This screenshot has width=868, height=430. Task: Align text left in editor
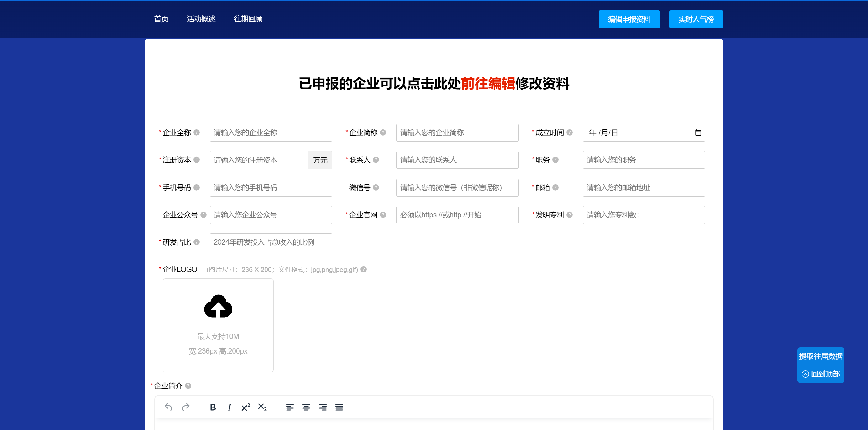[x=290, y=407]
